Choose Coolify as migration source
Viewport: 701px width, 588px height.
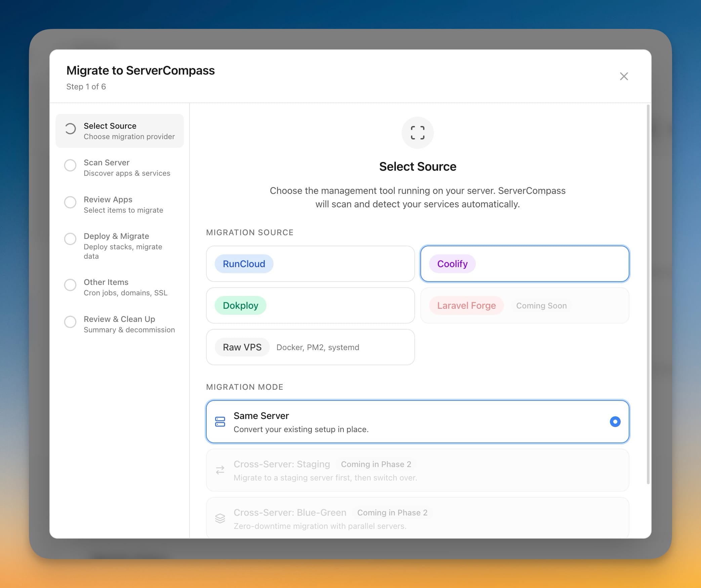(525, 264)
